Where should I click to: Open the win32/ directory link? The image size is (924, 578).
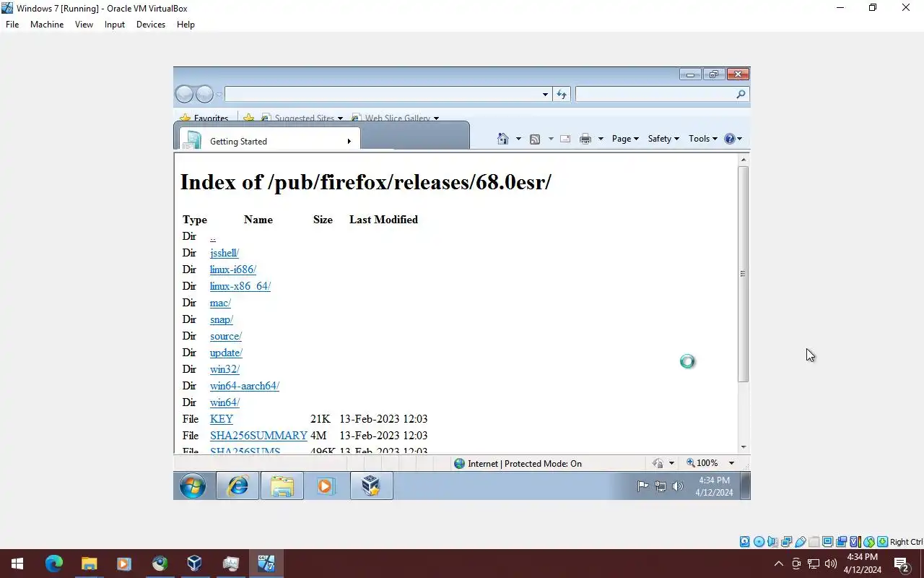pyautogui.click(x=225, y=369)
